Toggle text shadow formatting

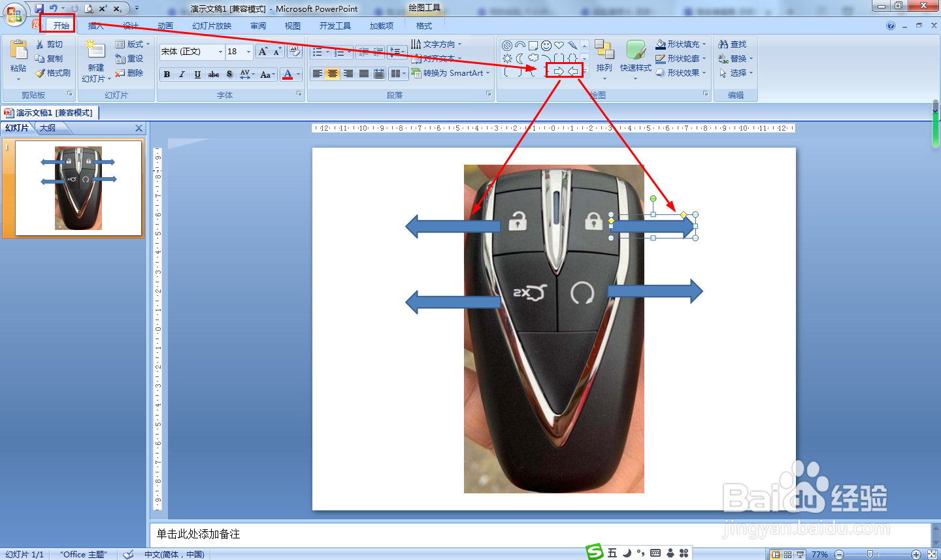point(229,74)
